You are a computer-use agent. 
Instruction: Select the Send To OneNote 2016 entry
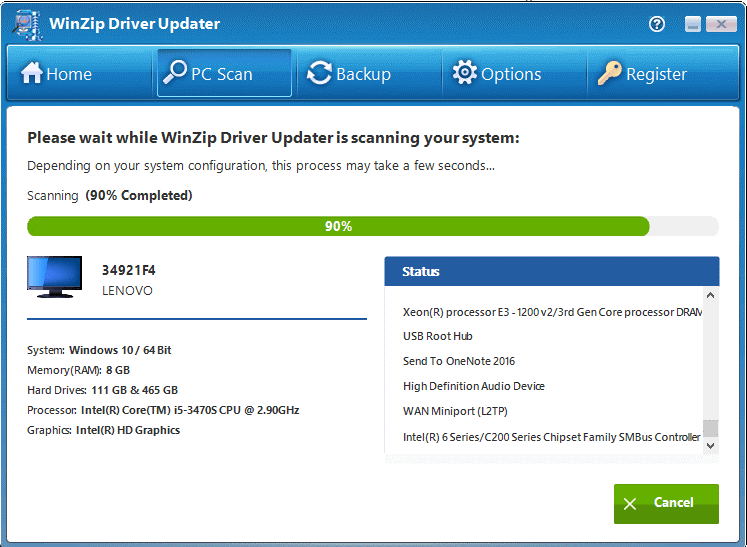[x=459, y=361]
